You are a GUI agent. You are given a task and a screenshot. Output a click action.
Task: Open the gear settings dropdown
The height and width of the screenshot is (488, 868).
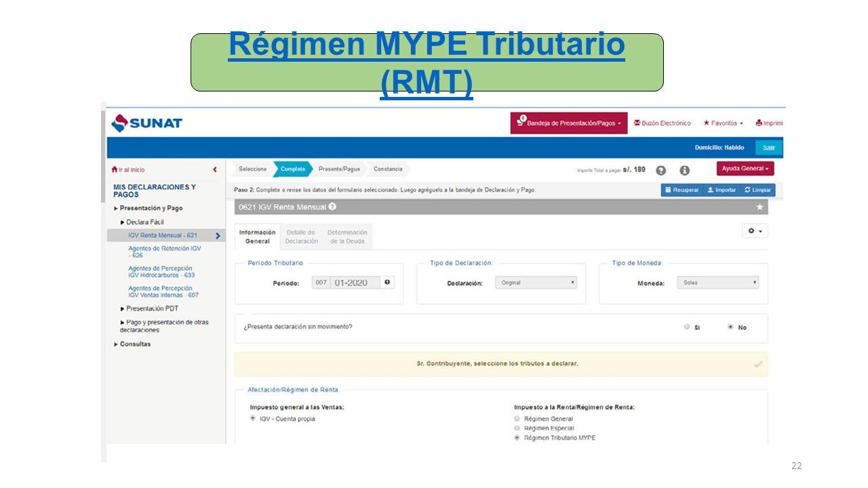(755, 231)
